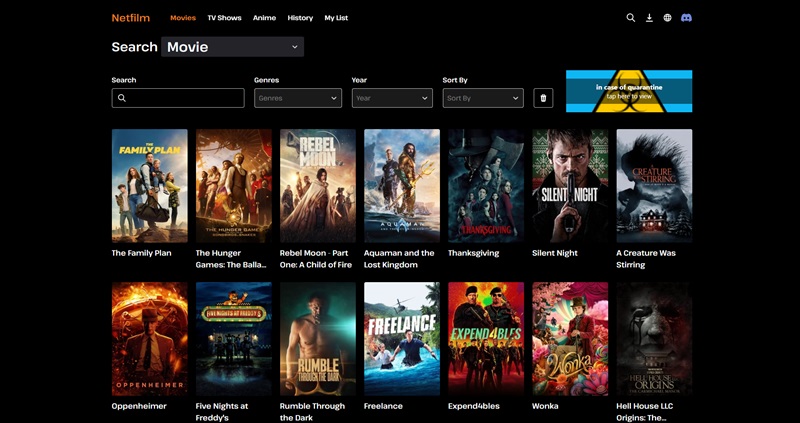Focus the Search text input field
Screen dimensions: 800x423
coord(178,98)
